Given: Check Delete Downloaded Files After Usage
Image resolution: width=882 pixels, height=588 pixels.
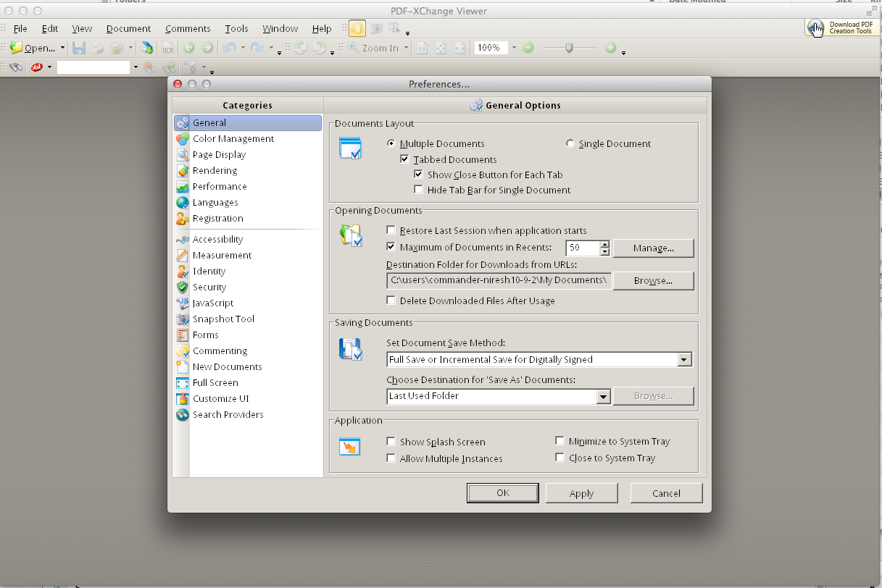Looking at the screenshot, I should click(391, 301).
